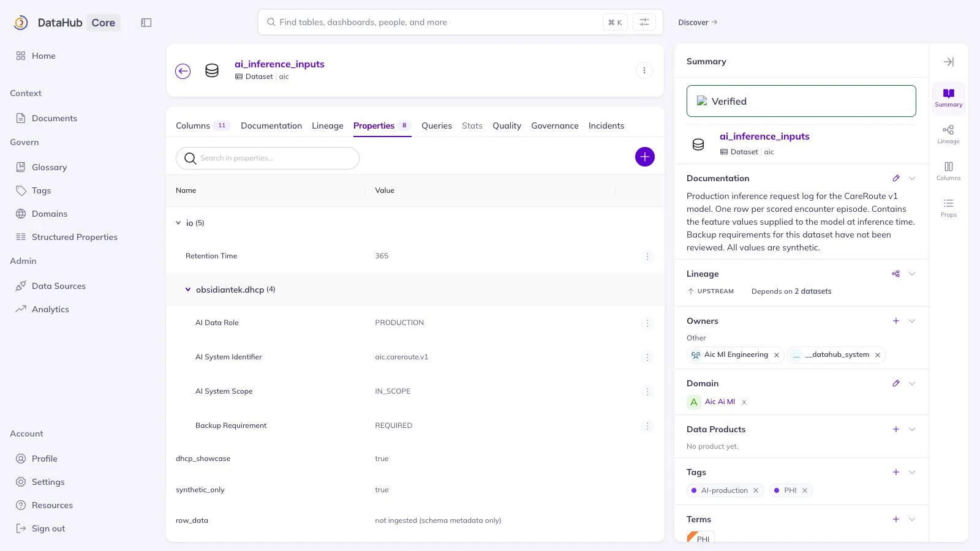Switch to the Incidents tab
Image resolution: width=980 pixels, height=551 pixels.
tap(606, 126)
